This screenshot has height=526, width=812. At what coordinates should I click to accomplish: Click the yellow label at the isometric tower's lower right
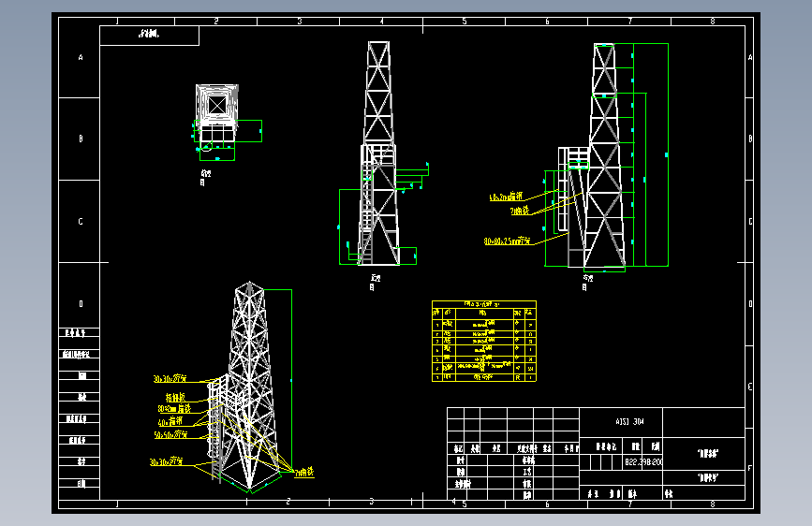[304, 472]
